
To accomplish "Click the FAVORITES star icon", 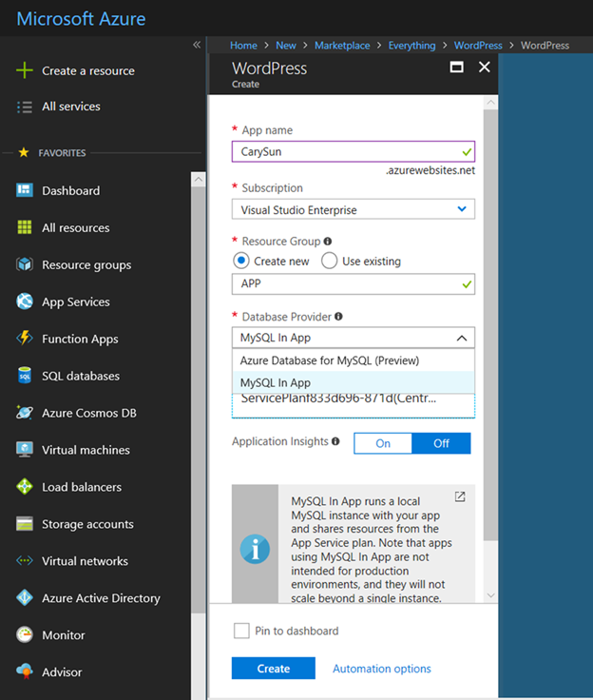I will [x=24, y=153].
